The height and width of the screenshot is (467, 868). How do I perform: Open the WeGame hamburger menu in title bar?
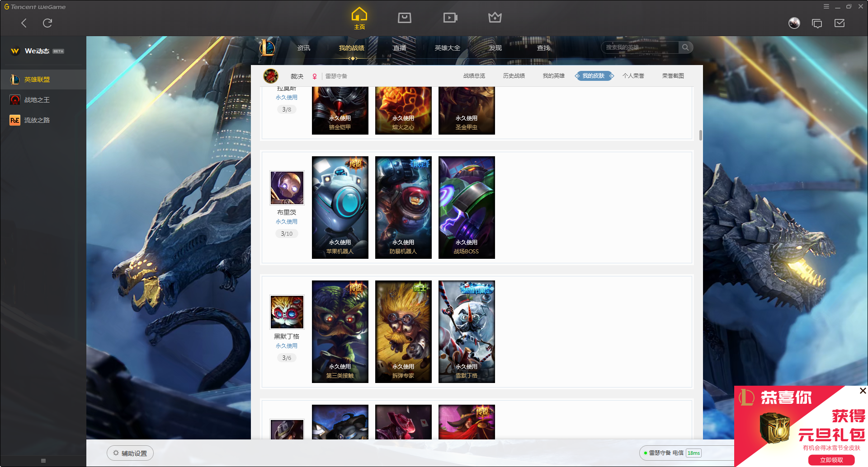coord(826,6)
